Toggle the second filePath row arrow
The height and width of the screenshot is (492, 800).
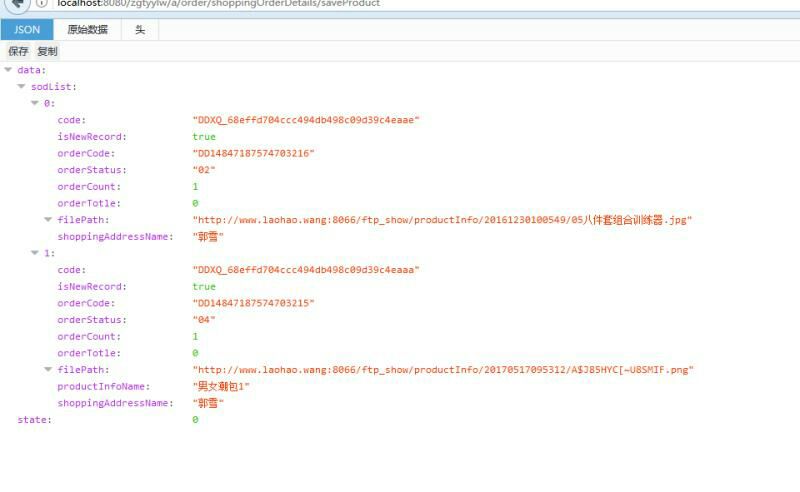pyautogui.click(x=48, y=370)
